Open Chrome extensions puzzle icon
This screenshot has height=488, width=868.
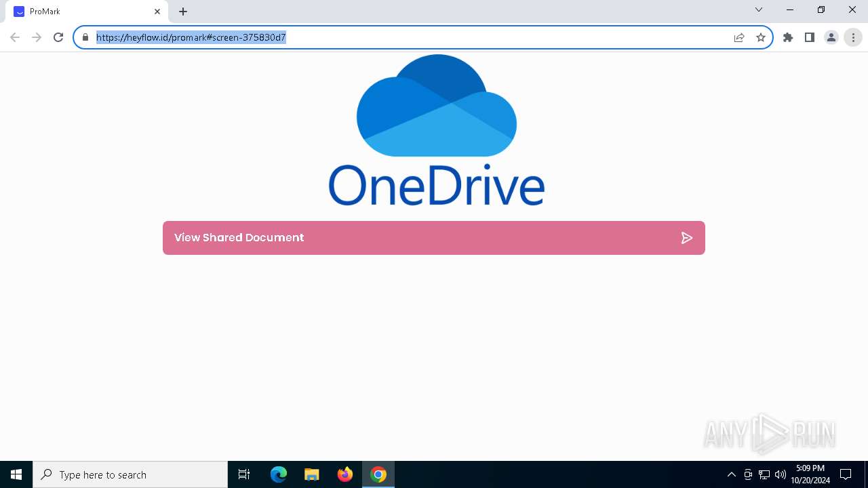coord(788,37)
